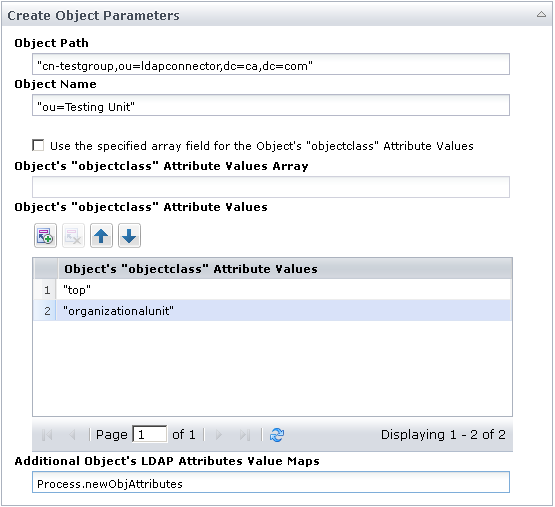Image resolution: width=555 pixels, height=507 pixels.
Task: Add a new objectclass attribute value
Action: tap(45, 236)
